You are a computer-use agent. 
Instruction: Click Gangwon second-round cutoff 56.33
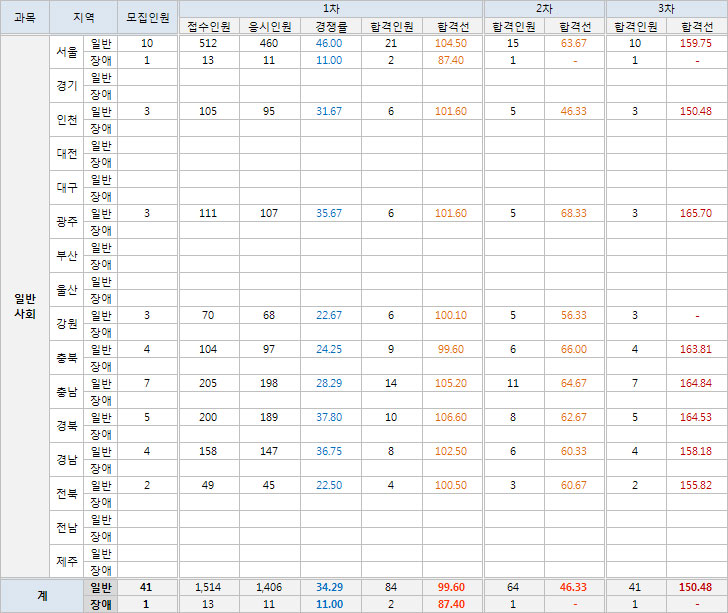coord(574,315)
